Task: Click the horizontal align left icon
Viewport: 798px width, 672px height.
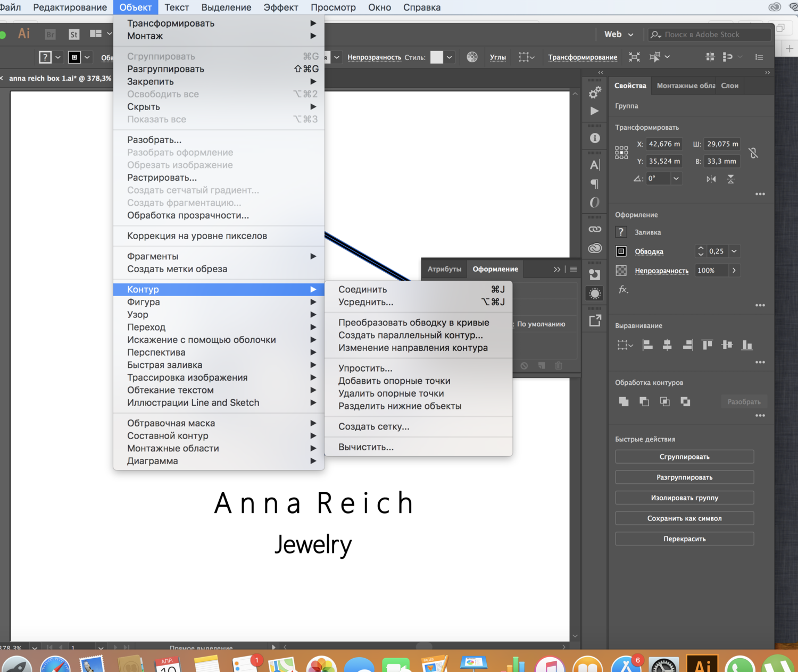Action: click(x=647, y=345)
